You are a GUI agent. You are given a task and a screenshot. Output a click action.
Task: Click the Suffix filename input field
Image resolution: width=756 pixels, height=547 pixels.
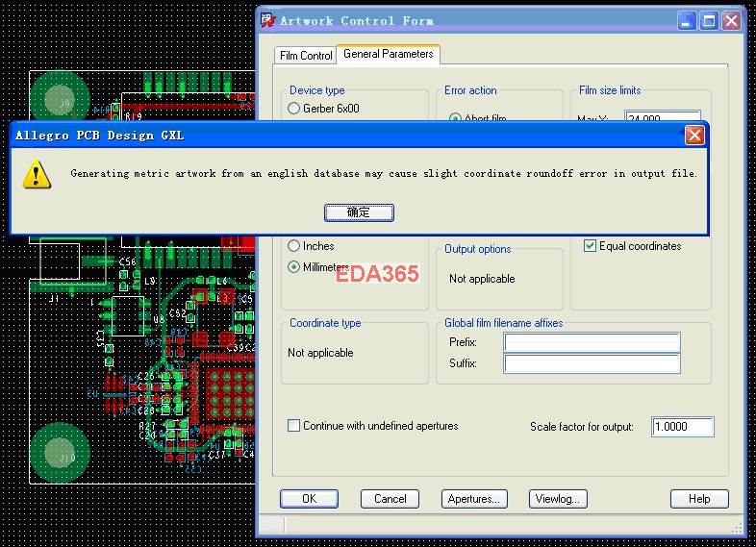[x=592, y=363]
